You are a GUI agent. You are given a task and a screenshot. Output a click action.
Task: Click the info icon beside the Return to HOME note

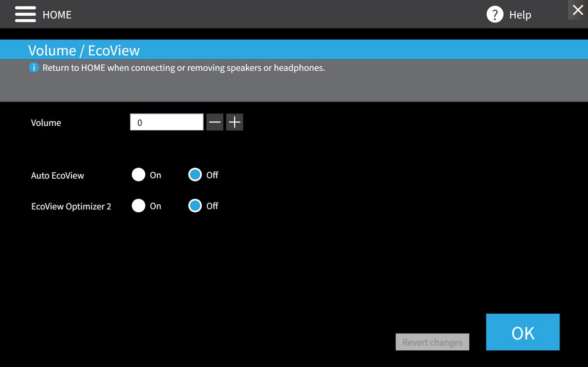point(34,68)
